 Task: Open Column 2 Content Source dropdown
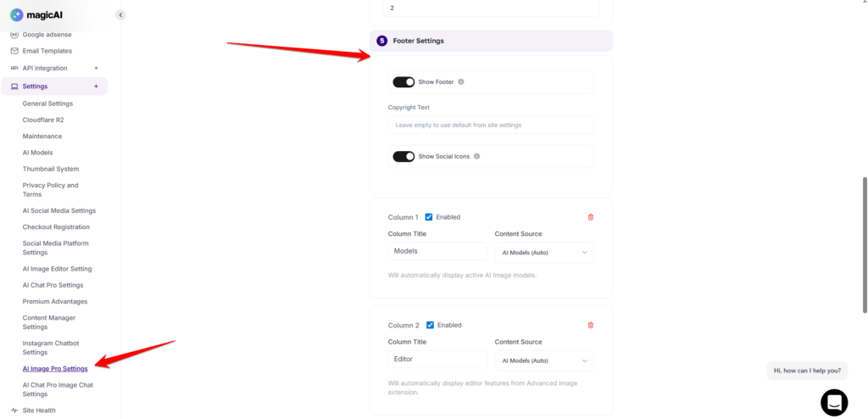[x=544, y=360]
